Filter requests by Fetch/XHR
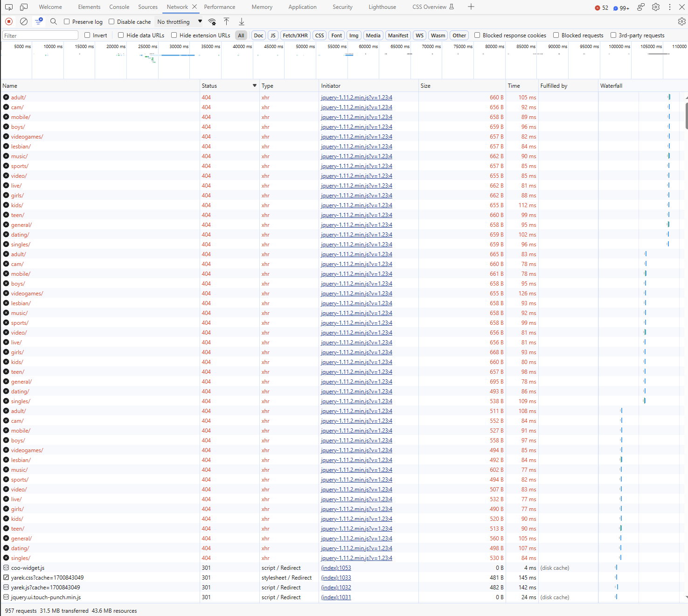688x616 pixels. click(x=295, y=35)
